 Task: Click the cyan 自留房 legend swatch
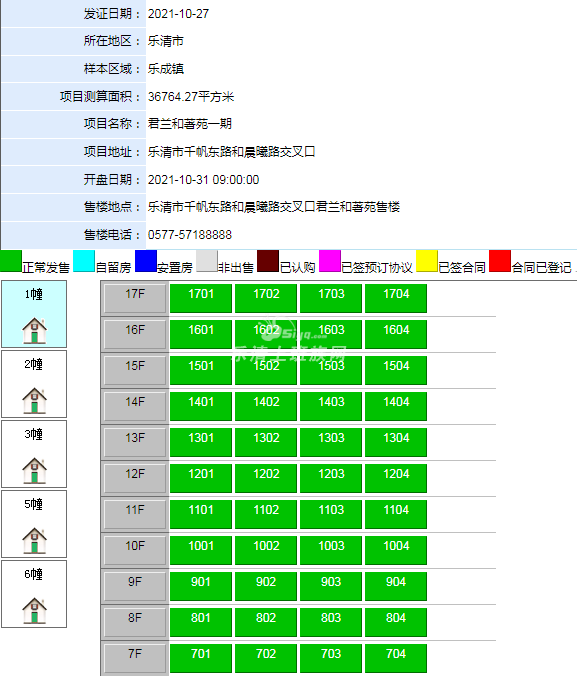pos(84,261)
